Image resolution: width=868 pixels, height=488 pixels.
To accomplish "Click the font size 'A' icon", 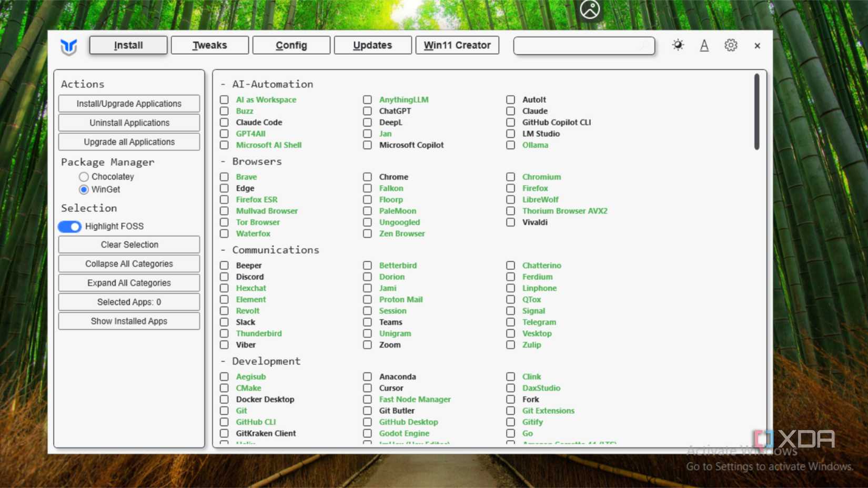I will (x=704, y=46).
